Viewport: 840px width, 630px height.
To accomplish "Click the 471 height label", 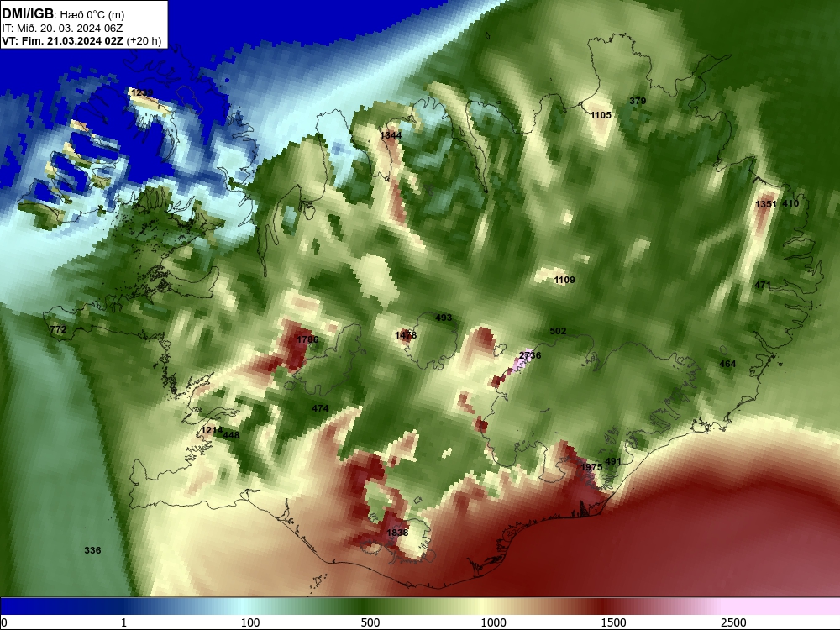I will 763,285.
